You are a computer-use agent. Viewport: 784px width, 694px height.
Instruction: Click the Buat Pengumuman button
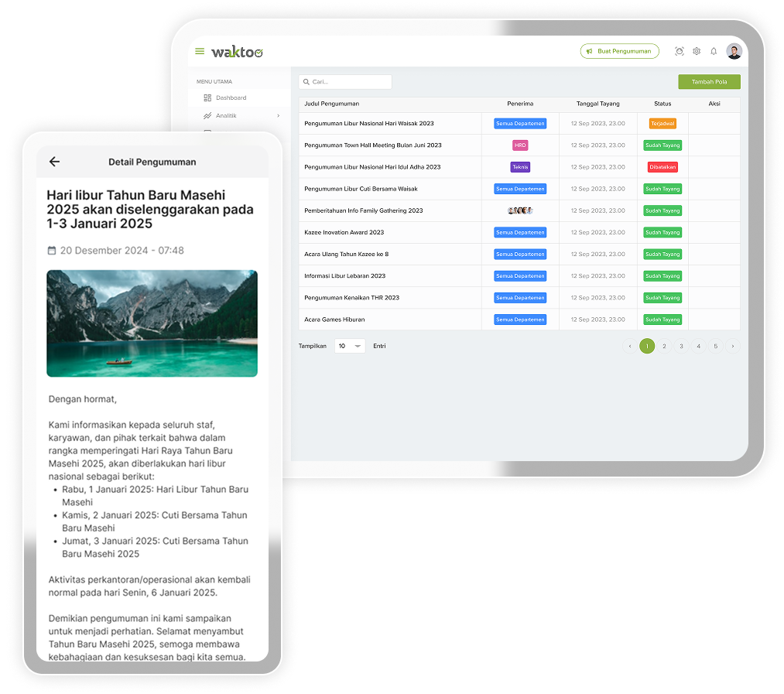(619, 52)
